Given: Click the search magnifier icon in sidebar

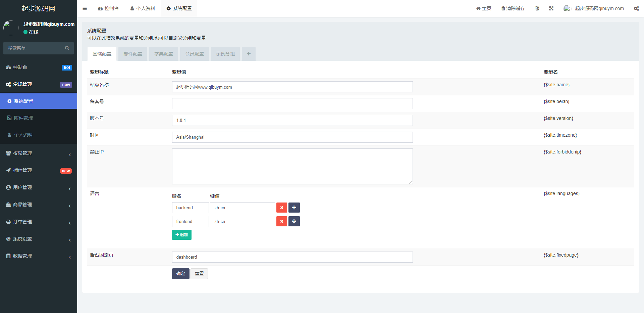Looking at the screenshot, I should click(x=67, y=48).
